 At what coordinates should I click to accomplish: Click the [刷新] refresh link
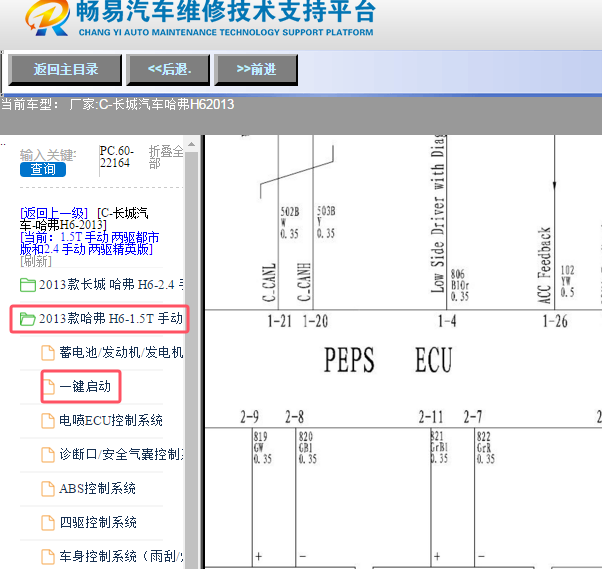pyautogui.click(x=36, y=261)
